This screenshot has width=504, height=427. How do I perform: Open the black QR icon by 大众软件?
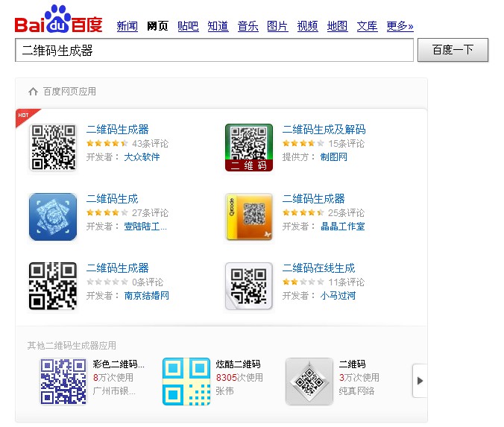(53, 148)
